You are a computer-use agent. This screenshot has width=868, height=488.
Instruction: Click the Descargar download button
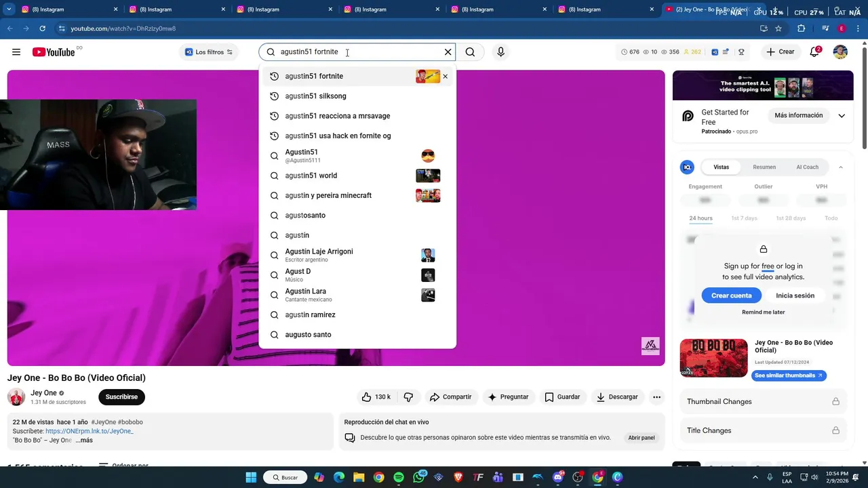click(617, 397)
